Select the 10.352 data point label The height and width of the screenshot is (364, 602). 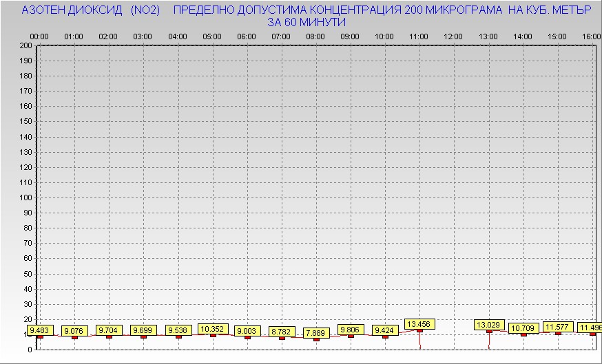pyautogui.click(x=213, y=329)
